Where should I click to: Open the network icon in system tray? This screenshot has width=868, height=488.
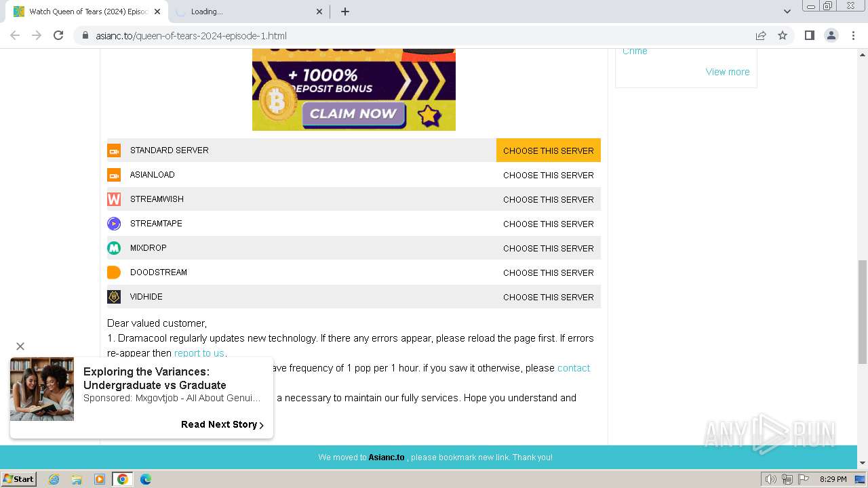pyautogui.click(x=787, y=479)
